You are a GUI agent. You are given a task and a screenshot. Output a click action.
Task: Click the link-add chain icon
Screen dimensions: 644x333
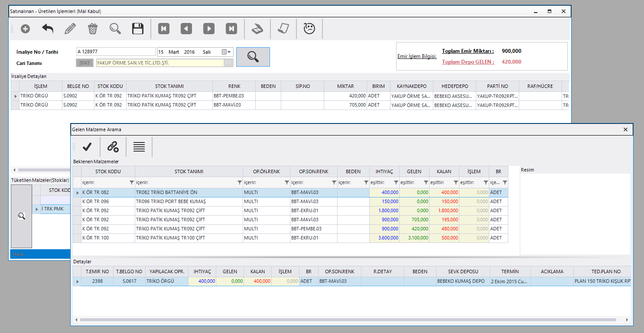coord(113,147)
